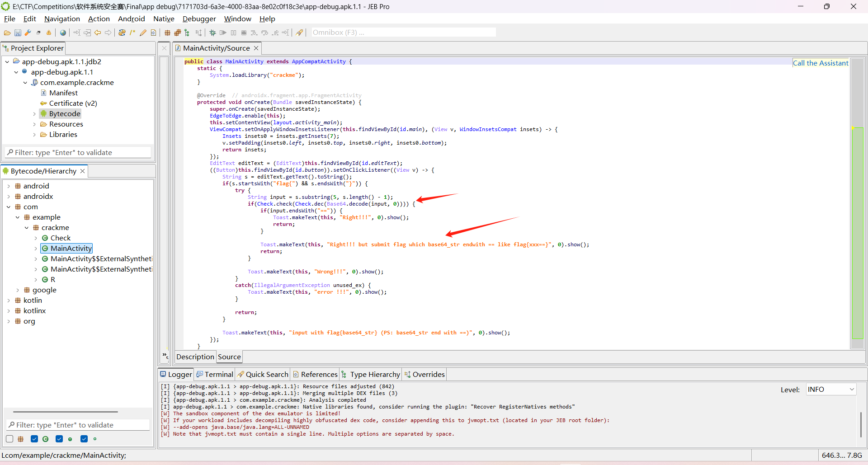This screenshot has height=465, width=868.
Task: Click the Open folder toolbar icon
Action: 7,33
